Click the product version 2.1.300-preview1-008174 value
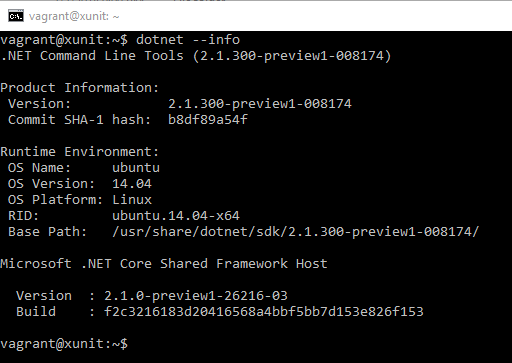Image resolution: width=512 pixels, height=363 pixels. pos(260,104)
